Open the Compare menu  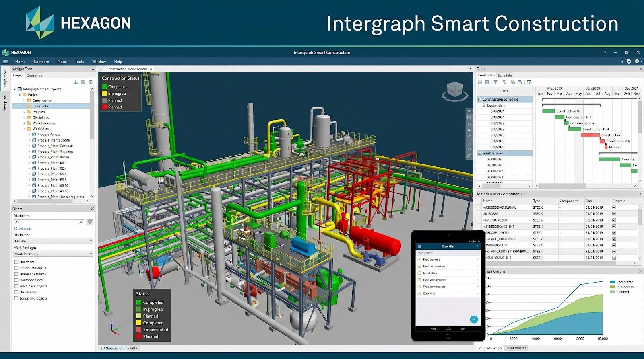coord(41,62)
